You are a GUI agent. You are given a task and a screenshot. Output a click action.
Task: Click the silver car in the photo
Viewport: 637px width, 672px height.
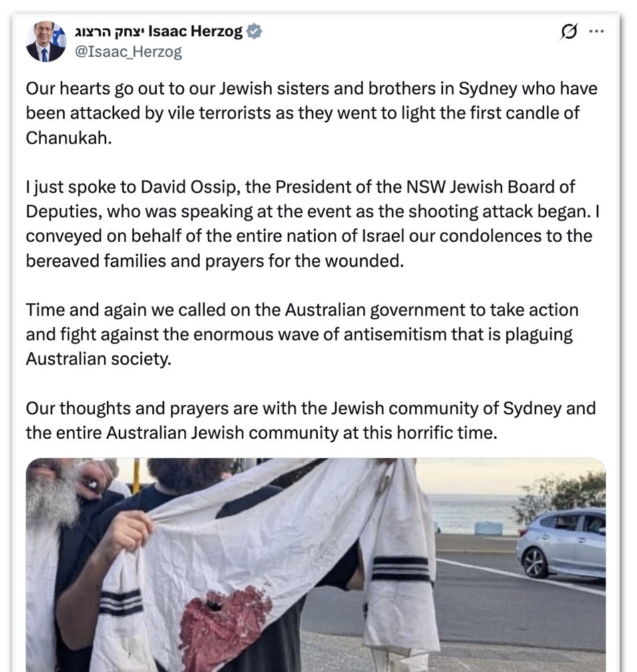coord(561,543)
